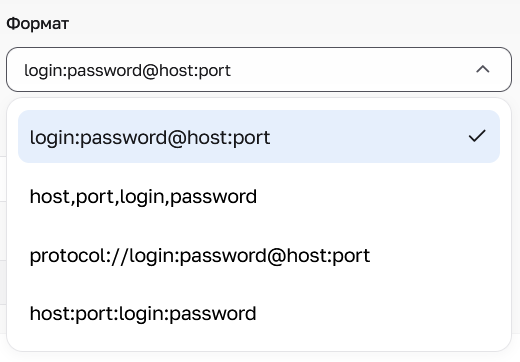Click selected value text in Формат box

click(x=127, y=71)
